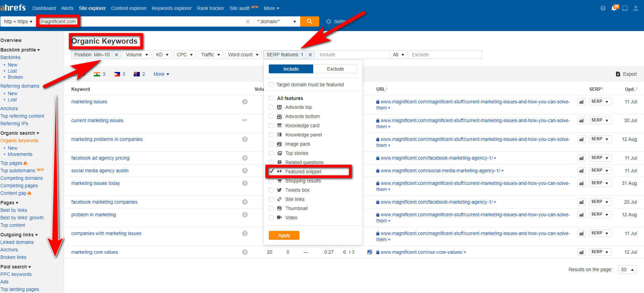Open the Dashboard menu

(44, 8)
